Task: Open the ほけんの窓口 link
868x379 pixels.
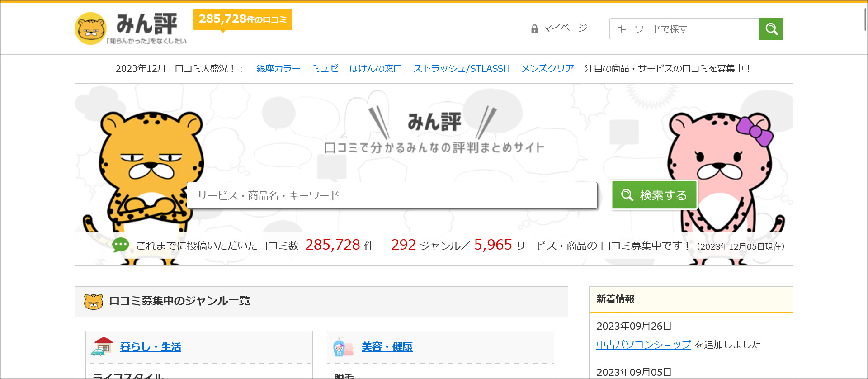Action: coord(376,68)
